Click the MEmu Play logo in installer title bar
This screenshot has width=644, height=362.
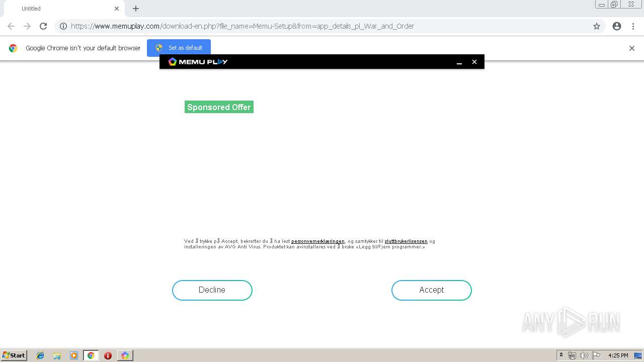tap(198, 62)
